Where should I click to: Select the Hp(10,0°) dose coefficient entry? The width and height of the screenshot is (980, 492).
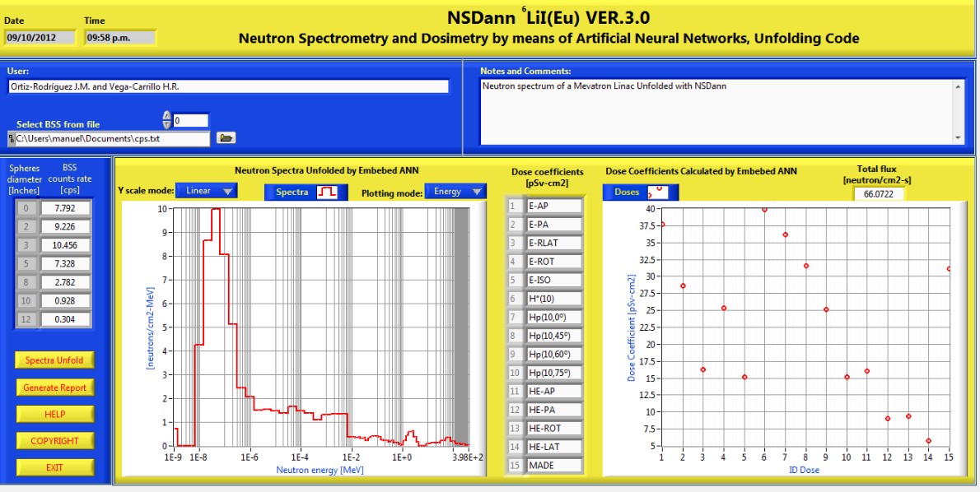click(553, 318)
